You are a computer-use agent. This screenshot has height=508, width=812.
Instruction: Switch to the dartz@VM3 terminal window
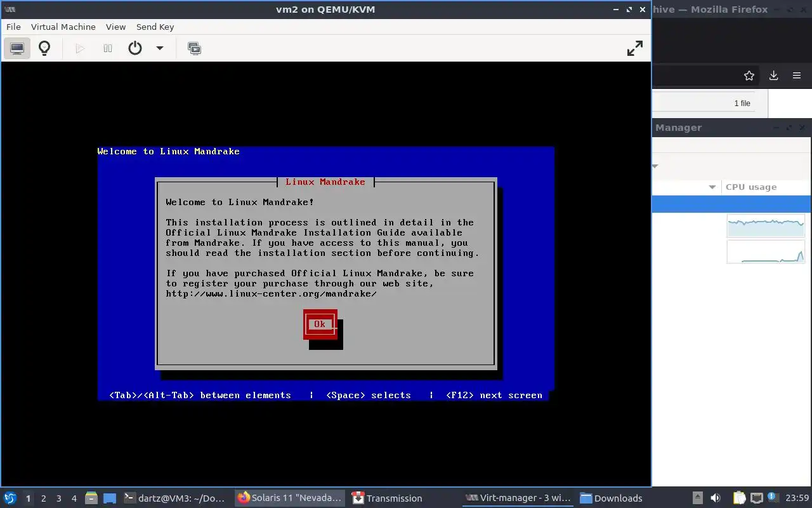pyautogui.click(x=176, y=498)
